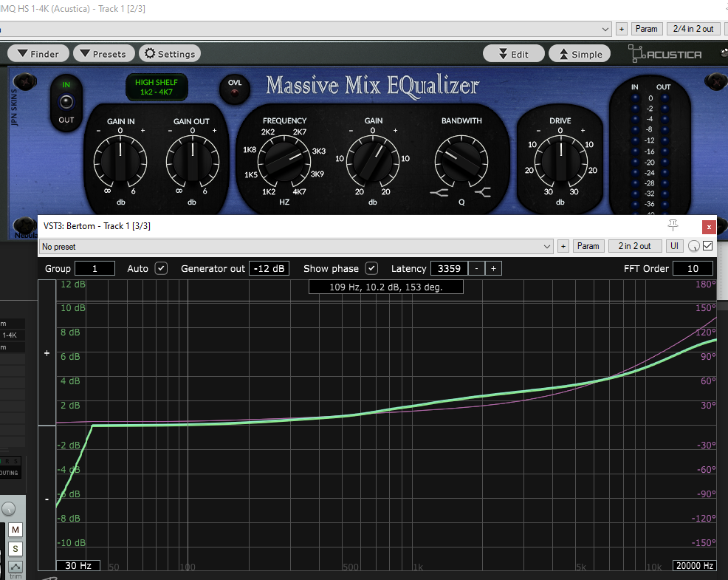Click Param in the Bertom window
The height and width of the screenshot is (580, 728).
tap(588, 246)
